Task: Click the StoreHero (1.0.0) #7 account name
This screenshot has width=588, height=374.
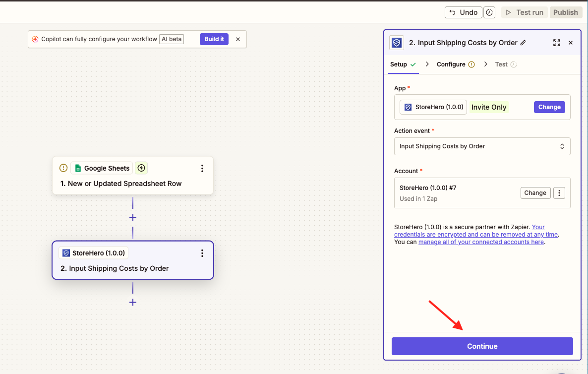Action: [428, 187]
